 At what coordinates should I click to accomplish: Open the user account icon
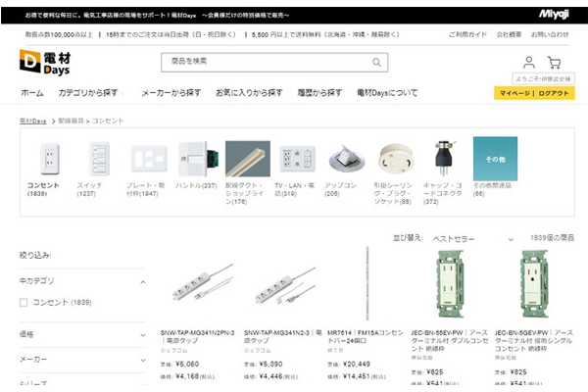pos(529,62)
